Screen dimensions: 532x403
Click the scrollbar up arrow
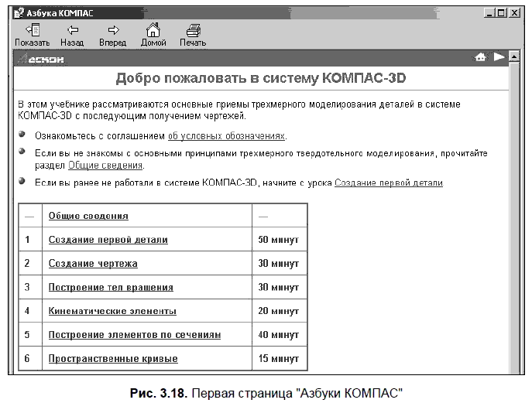coord(514,56)
